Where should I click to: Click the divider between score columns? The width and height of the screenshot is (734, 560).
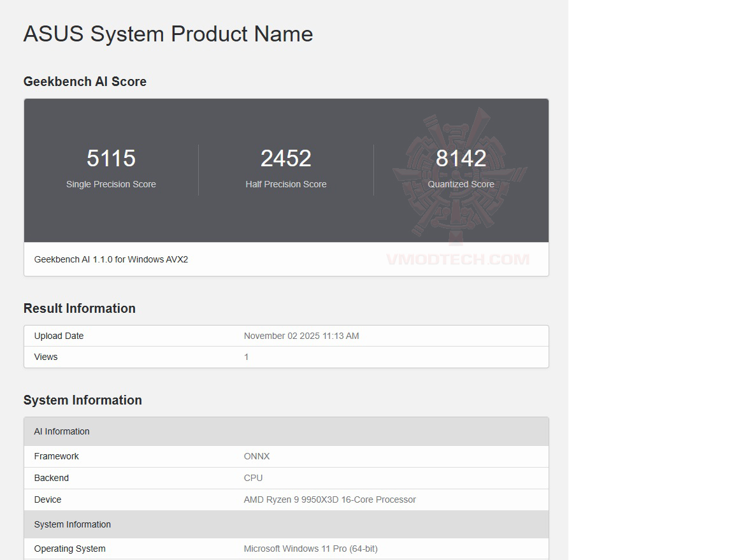click(198, 169)
